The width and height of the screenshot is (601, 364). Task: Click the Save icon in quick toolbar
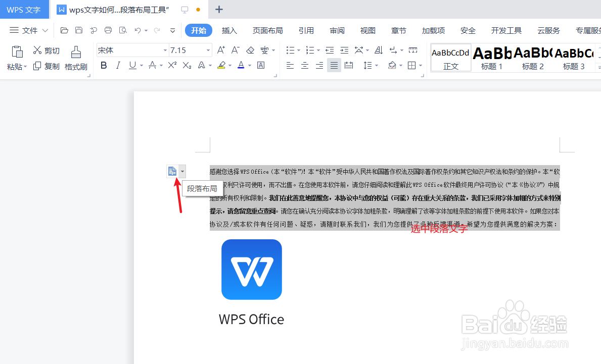pos(78,30)
